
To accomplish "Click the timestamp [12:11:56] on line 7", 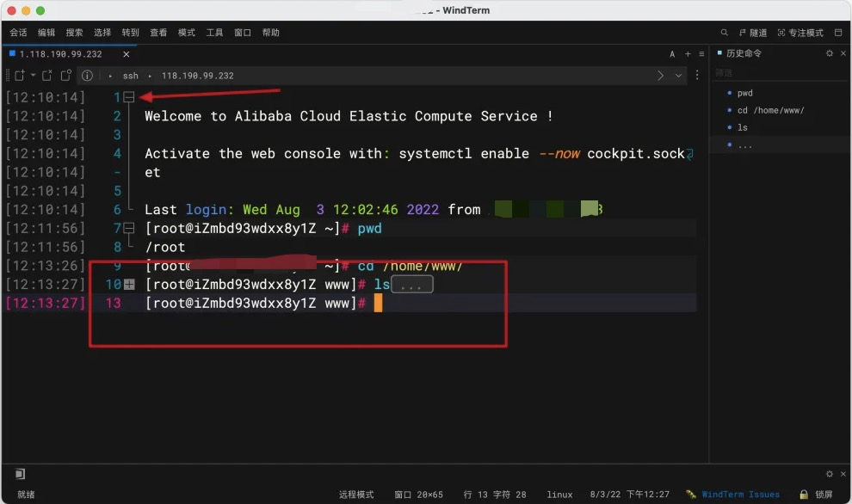I will pyautogui.click(x=46, y=228).
